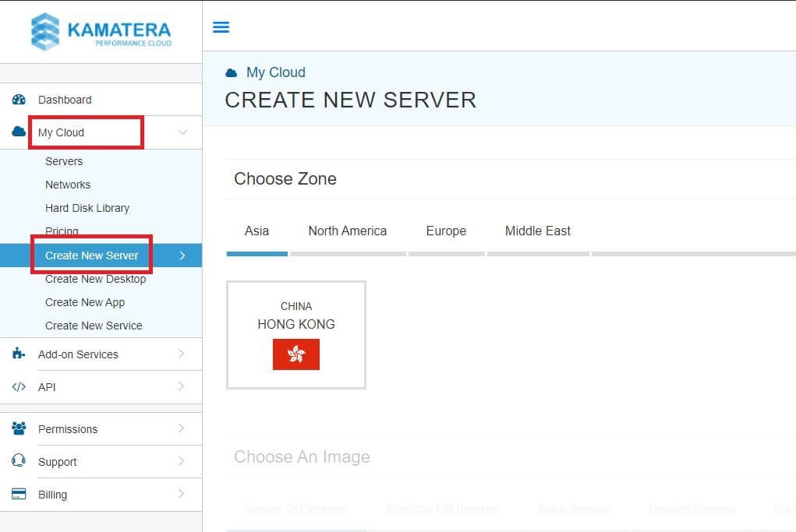This screenshot has height=532, width=796.
Task: Click the Permissions people icon
Action: click(19, 428)
